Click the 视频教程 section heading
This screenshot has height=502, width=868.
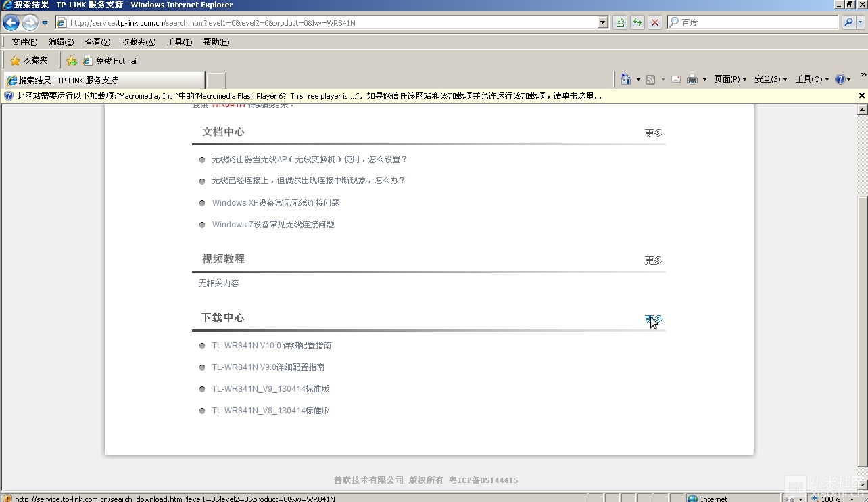click(x=223, y=259)
